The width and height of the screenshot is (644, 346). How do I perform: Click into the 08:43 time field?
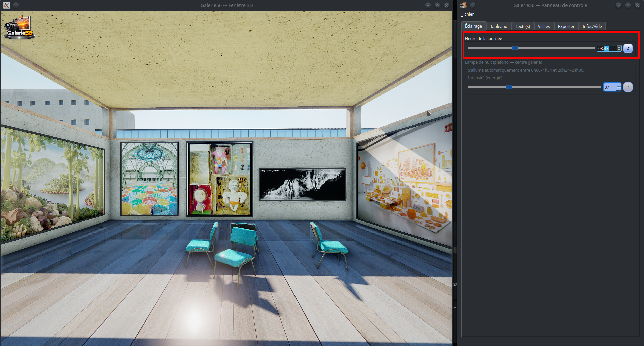pos(606,48)
